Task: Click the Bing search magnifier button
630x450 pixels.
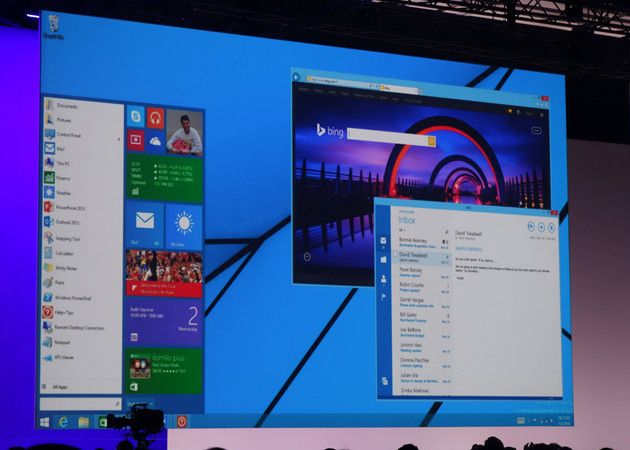Action: click(x=431, y=141)
